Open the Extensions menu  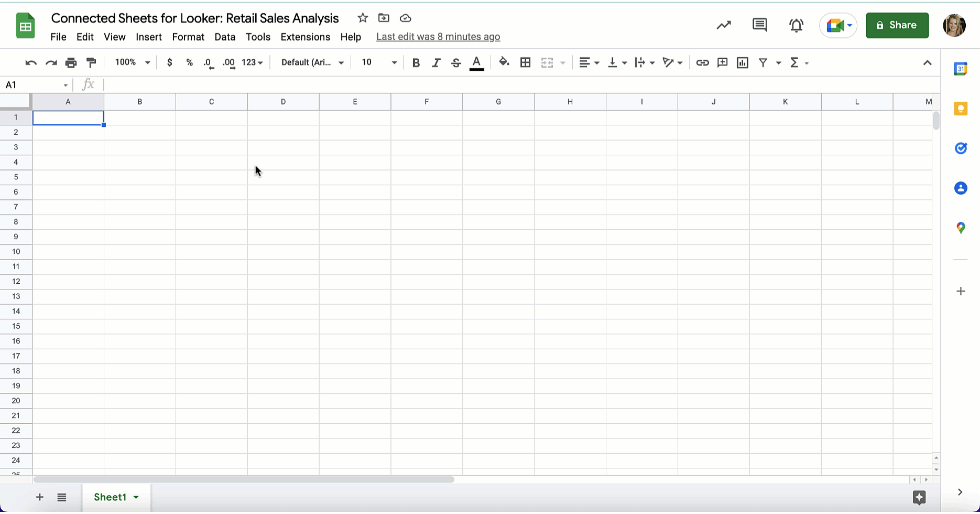point(305,37)
